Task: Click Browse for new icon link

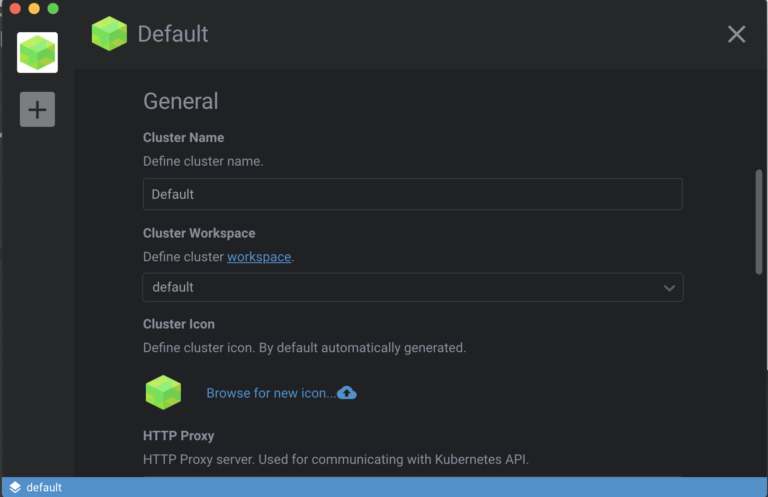Action: tap(270, 393)
